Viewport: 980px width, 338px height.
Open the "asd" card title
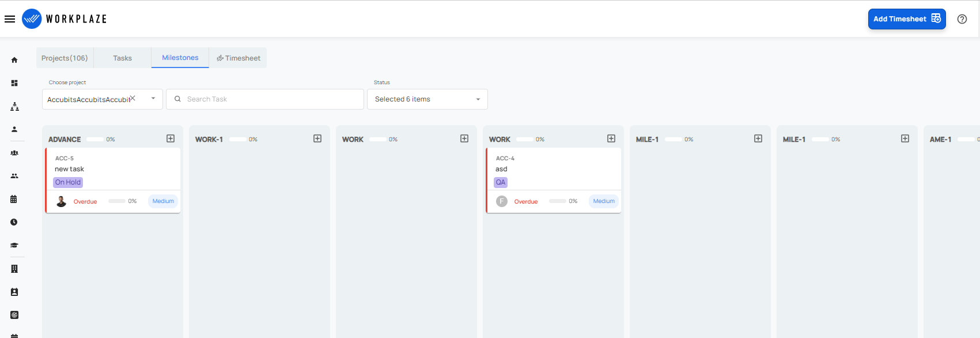(x=501, y=169)
